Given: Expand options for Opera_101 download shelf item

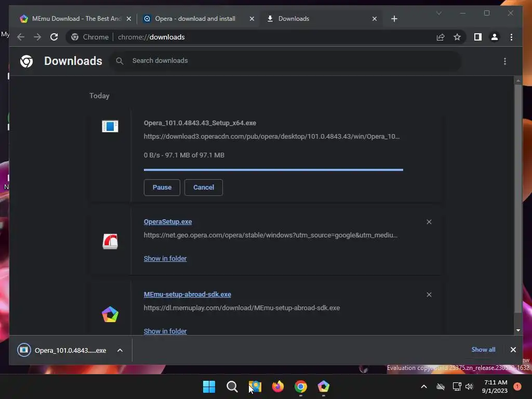Looking at the screenshot, I should point(120,350).
